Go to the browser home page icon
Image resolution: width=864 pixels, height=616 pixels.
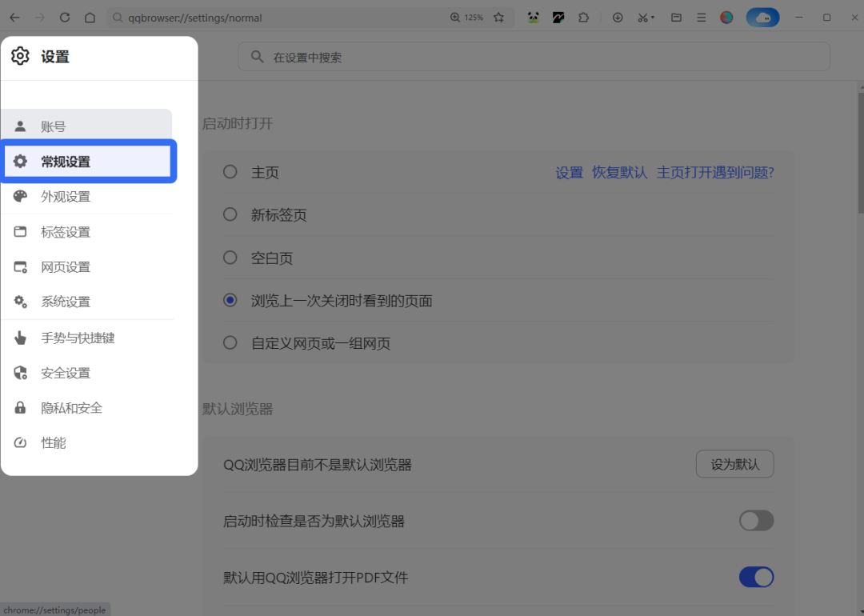[90, 18]
